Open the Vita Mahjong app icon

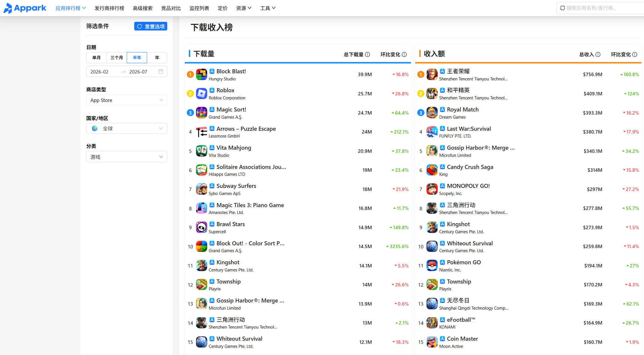201,151
